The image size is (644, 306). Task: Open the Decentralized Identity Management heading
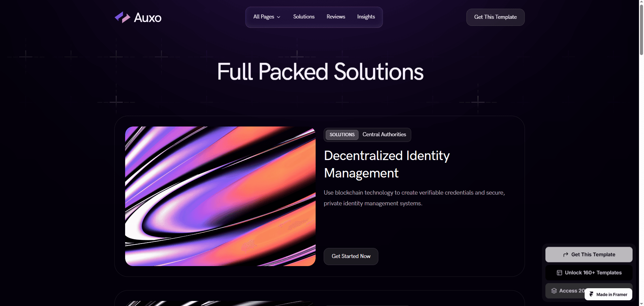[x=387, y=164]
